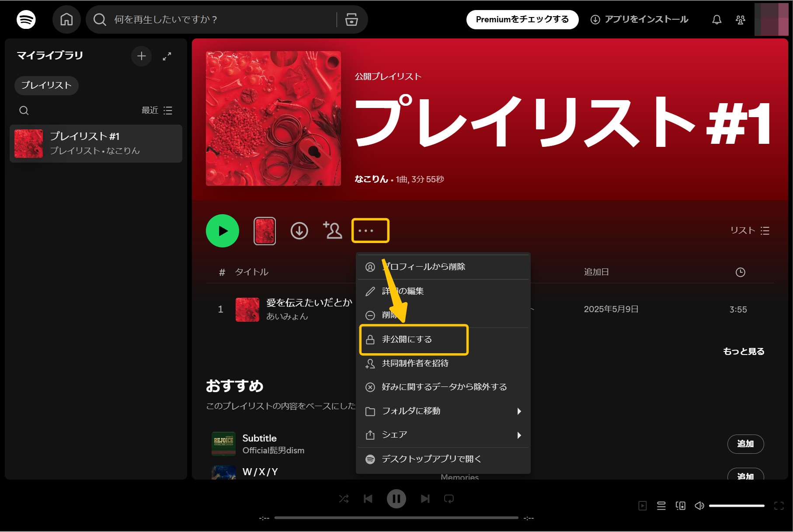Open notifications bell icon
The width and height of the screenshot is (793, 532).
click(717, 20)
